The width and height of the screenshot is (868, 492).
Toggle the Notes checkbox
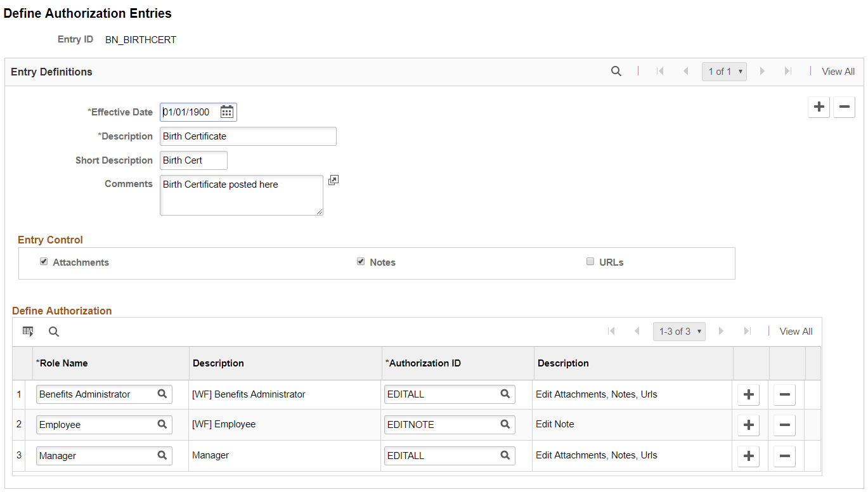pos(361,261)
